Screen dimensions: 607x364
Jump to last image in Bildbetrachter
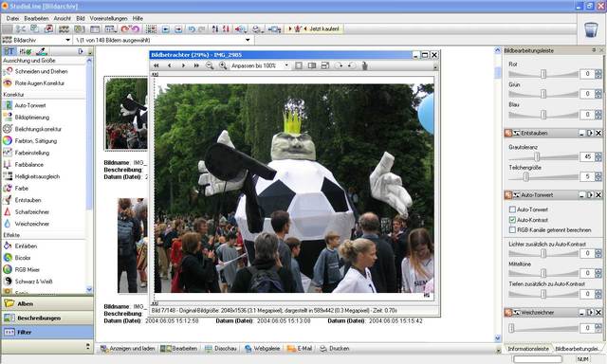click(x=196, y=65)
